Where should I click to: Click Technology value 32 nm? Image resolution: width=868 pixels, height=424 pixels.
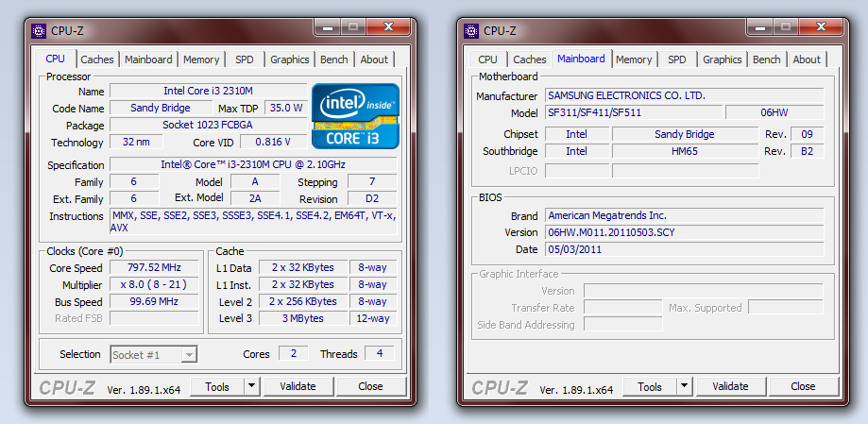click(x=136, y=142)
